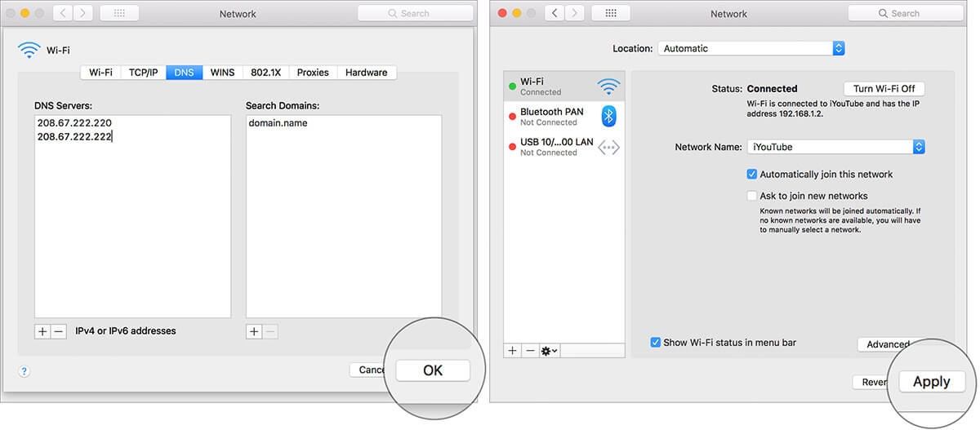980x430 pixels.
Task: Click the help question mark icon
Action: point(24,371)
